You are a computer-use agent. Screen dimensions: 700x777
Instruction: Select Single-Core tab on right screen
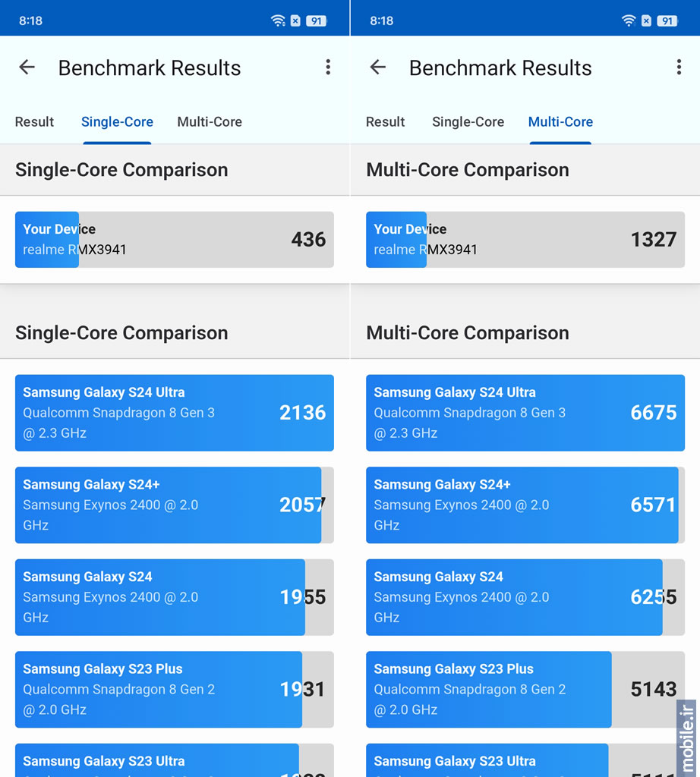tap(468, 122)
